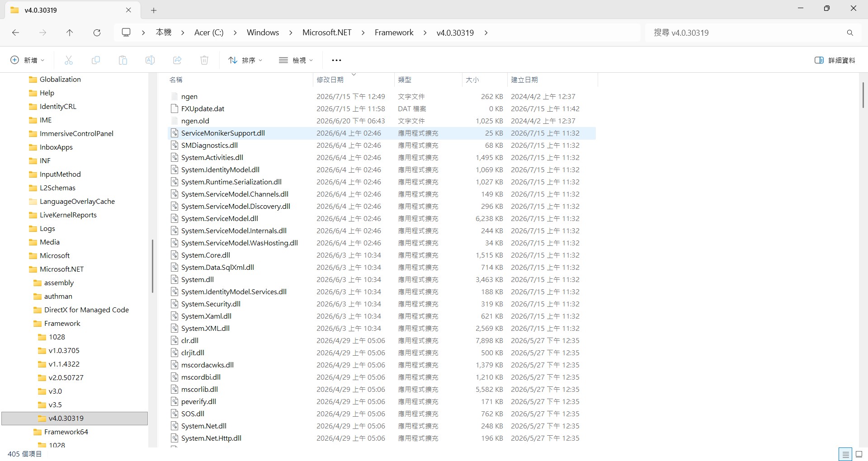
Task: Select LanguageOverlayCache folder in tree
Action: pos(77,202)
